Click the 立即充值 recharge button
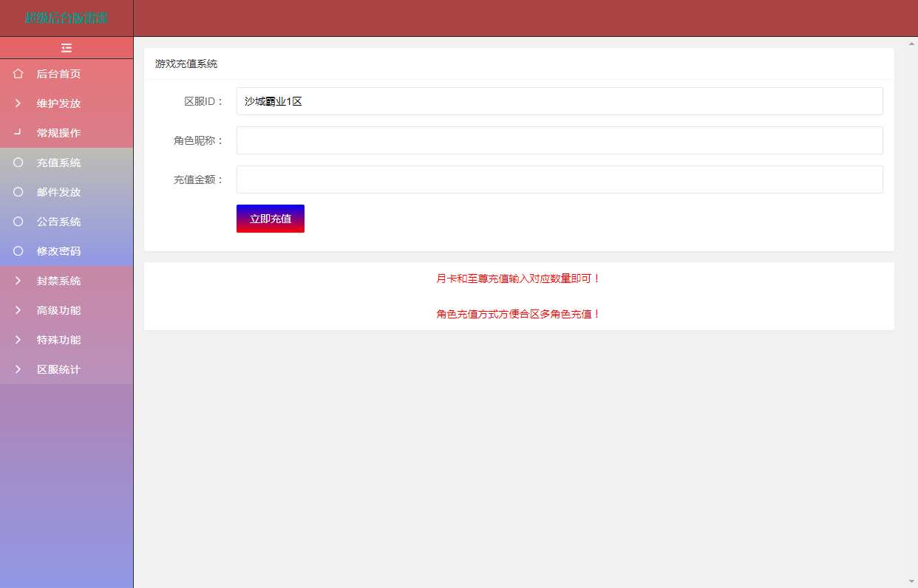 (270, 218)
